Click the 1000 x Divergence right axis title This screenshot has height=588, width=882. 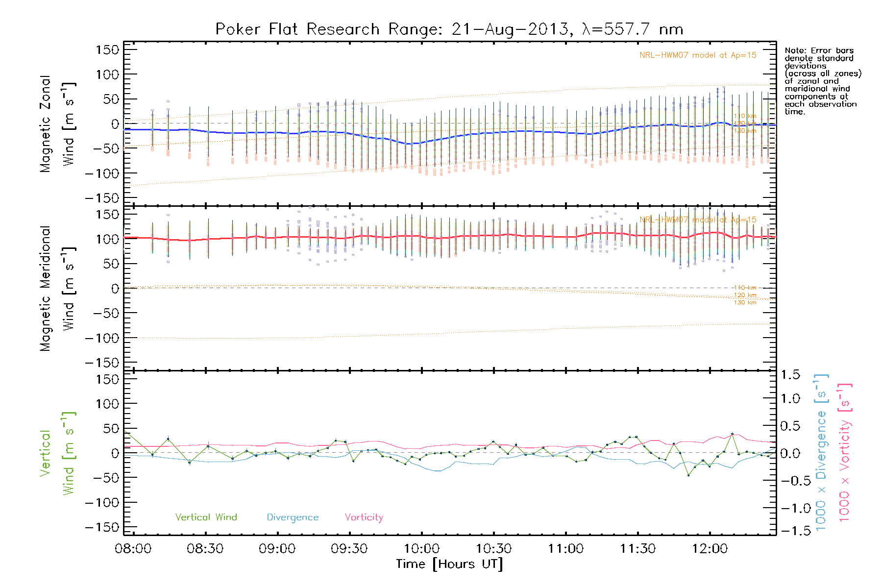pyautogui.click(x=821, y=452)
